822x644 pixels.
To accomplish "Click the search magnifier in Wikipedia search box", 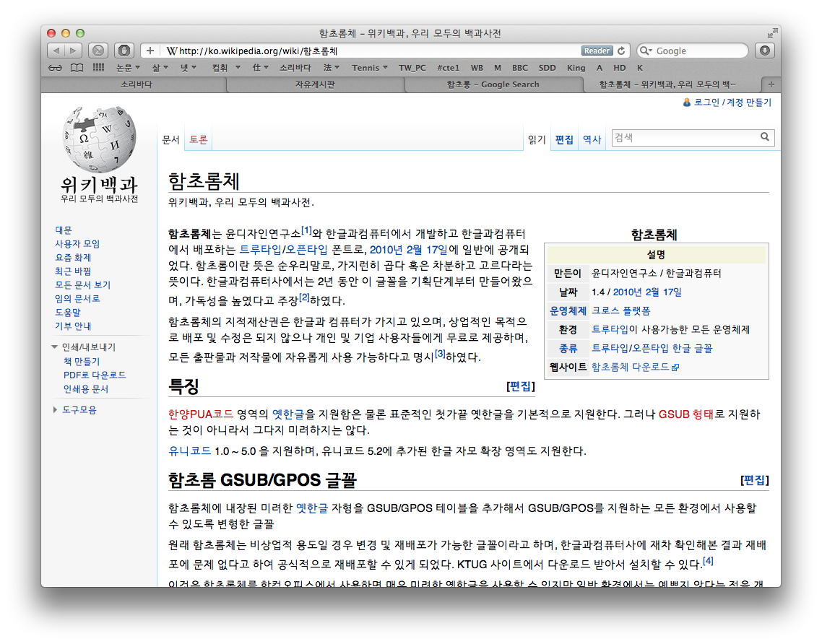I will 765,137.
